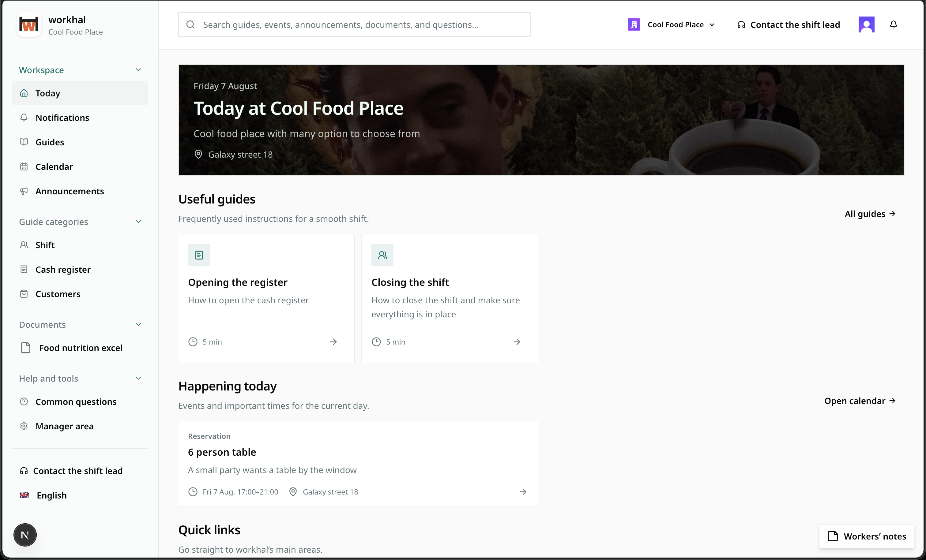Click the Announcements megaphone icon
The height and width of the screenshot is (560, 926).
coord(24,191)
